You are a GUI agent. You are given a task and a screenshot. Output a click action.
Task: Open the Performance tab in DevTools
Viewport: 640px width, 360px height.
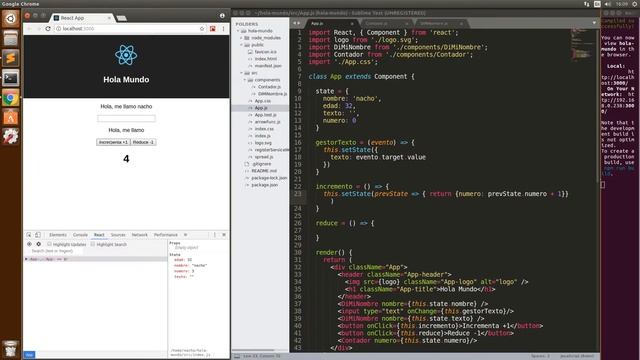166,235
